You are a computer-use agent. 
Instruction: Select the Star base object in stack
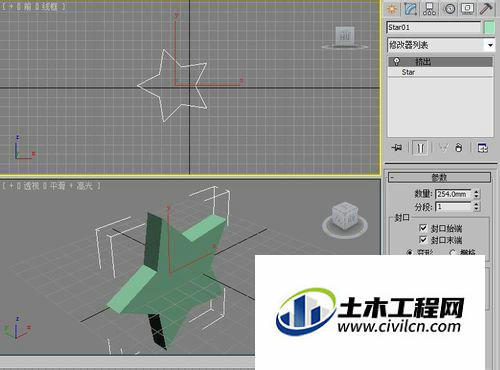pyautogui.click(x=440, y=72)
